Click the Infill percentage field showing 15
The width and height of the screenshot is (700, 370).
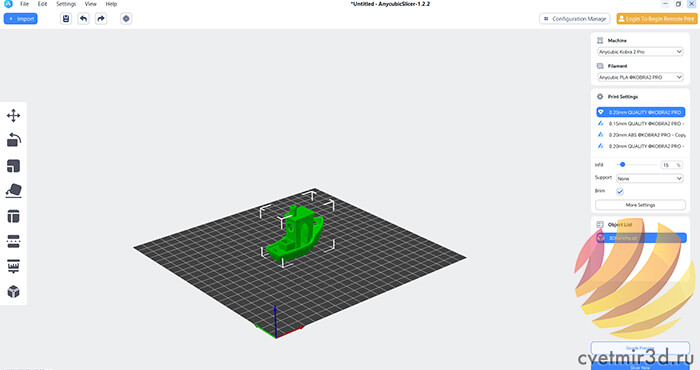pos(671,165)
